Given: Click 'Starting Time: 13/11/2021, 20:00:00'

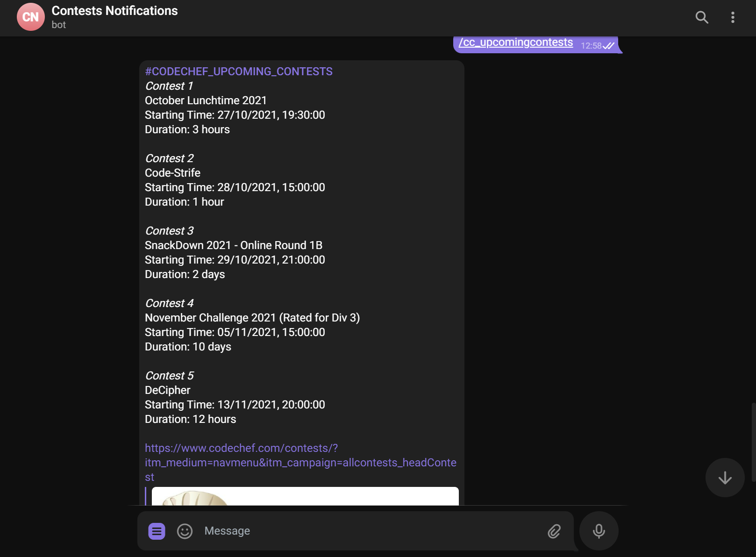Looking at the screenshot, I should tap(235, 405).
